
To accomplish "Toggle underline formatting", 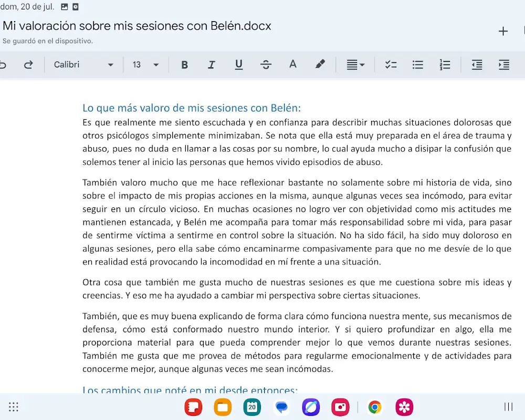I will point(239,65).
